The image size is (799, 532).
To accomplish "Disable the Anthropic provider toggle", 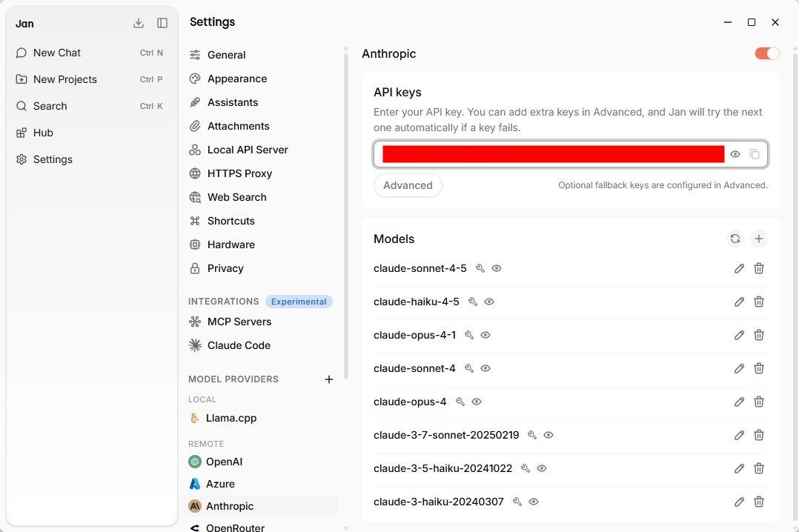I will [767, 53].
